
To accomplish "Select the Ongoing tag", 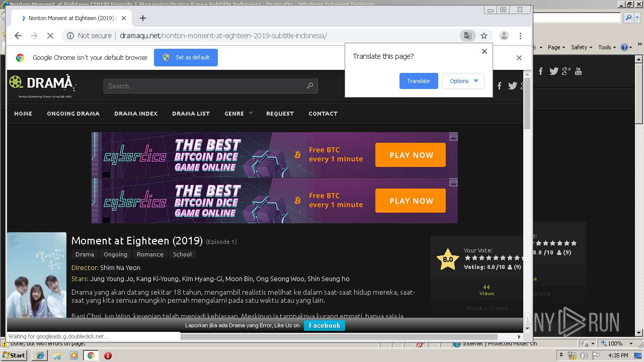I will click(x=115, y=254).
